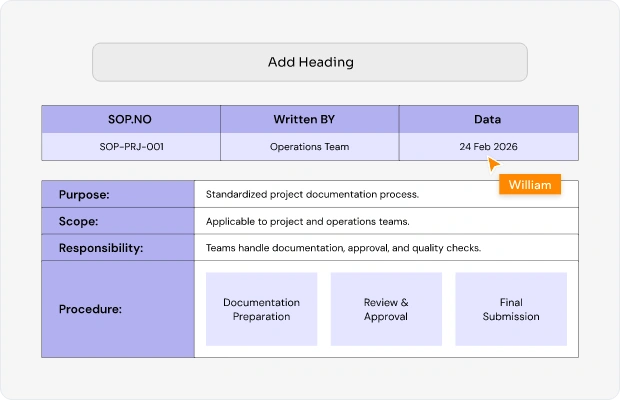Select the Scope: label cell
The width and height of the screenshot is (620, 400).
[118, 221]
